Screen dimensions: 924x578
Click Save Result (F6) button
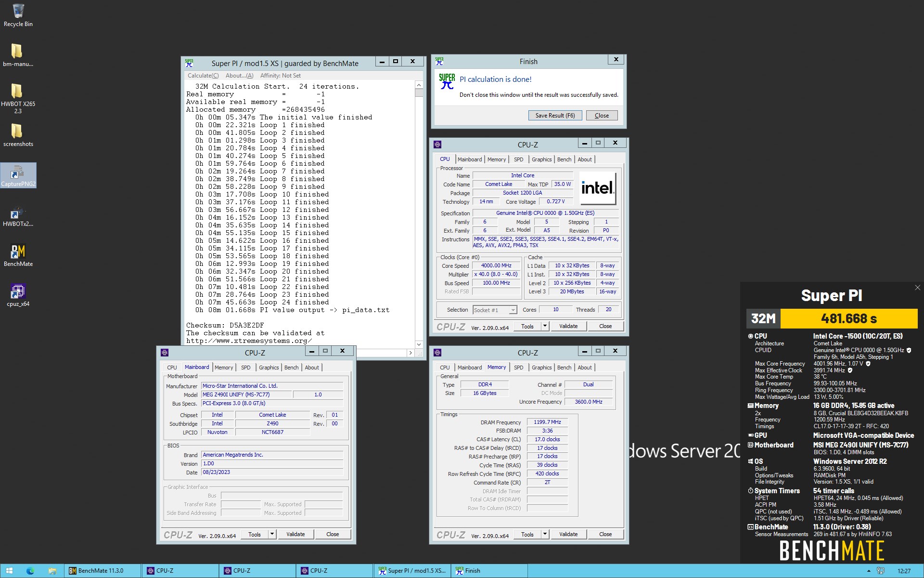555,116
